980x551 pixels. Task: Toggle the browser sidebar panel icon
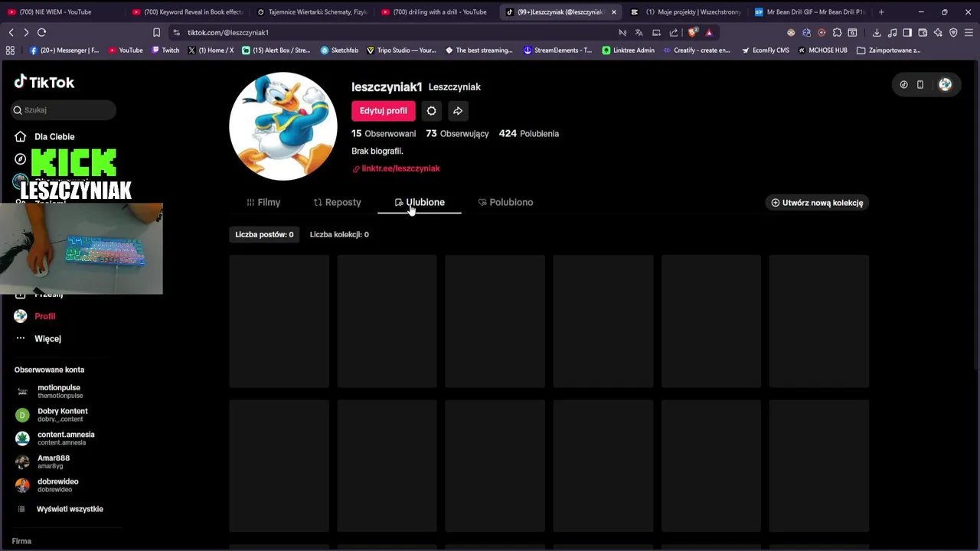pyautogui.click(x=907, y=32)
